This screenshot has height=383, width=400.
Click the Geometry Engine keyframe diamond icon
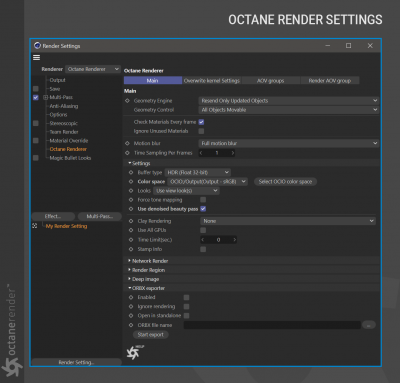[x=127, y=101]
